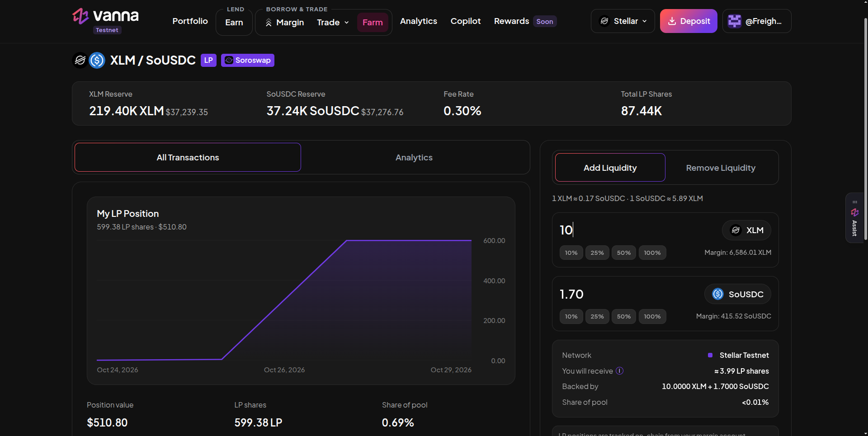This screenshot has width=868, height=436.
Task: Open the @Freigh... account menu
Action: coord(757,21)
